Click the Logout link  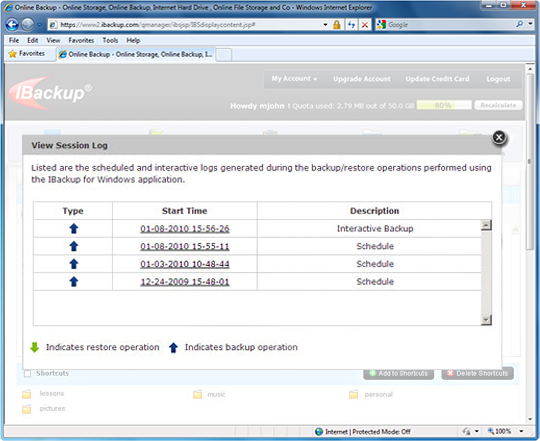coord(498,79)
